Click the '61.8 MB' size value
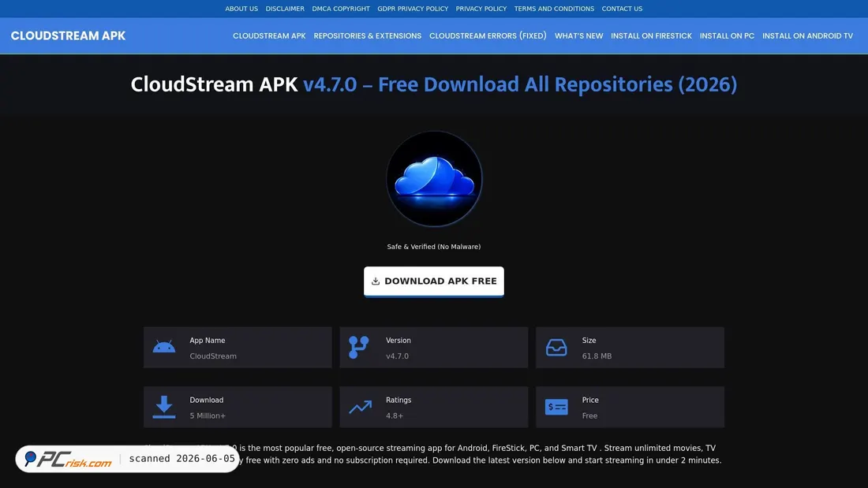The height and width of the screenshot is (488, 868). click(597, 356)
